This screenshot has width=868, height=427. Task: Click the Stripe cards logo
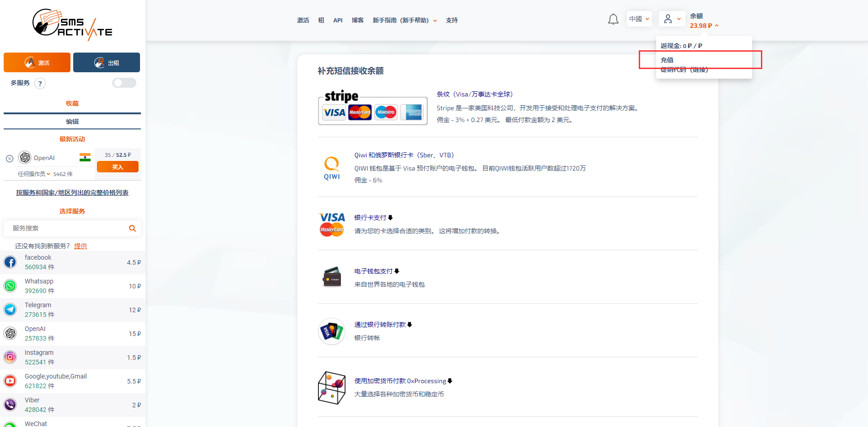[x=373, y=107]
